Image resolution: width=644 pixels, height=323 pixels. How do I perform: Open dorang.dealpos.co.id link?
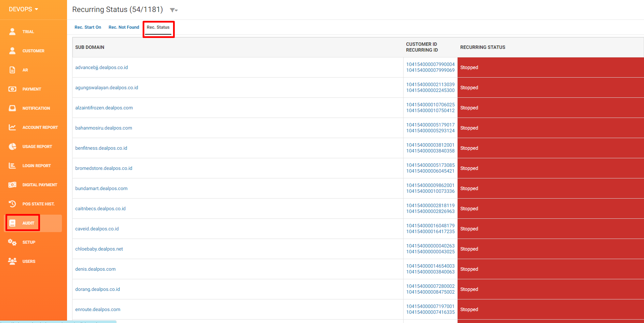tap(97, 290)
